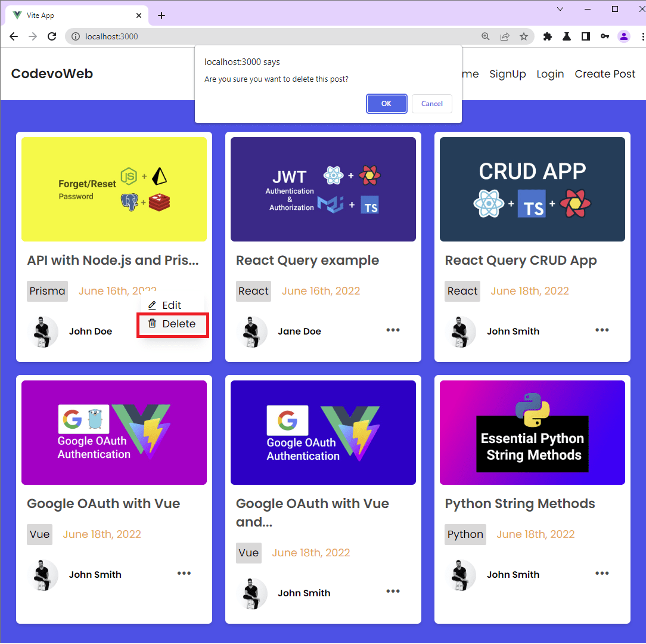Open the chevron dropdown at top right
The width and height of the screenshot is (646, 644).
point(560,9)
